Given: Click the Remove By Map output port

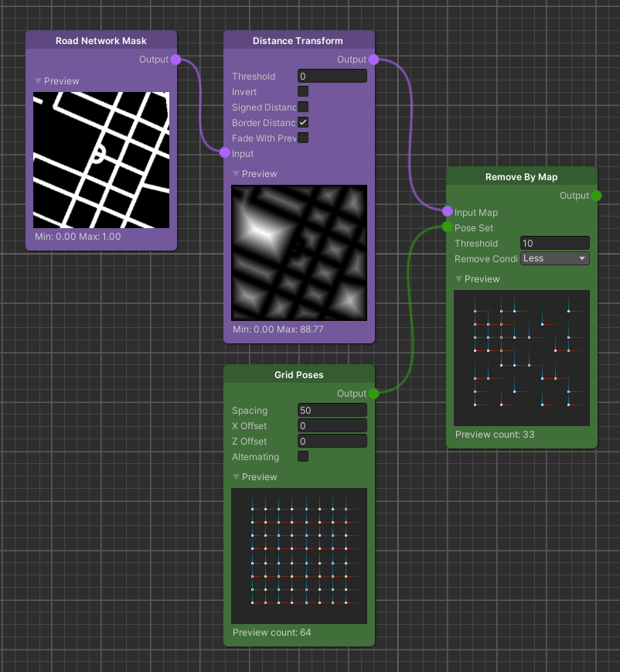Looking at the screenshot, I should [596, 196].
